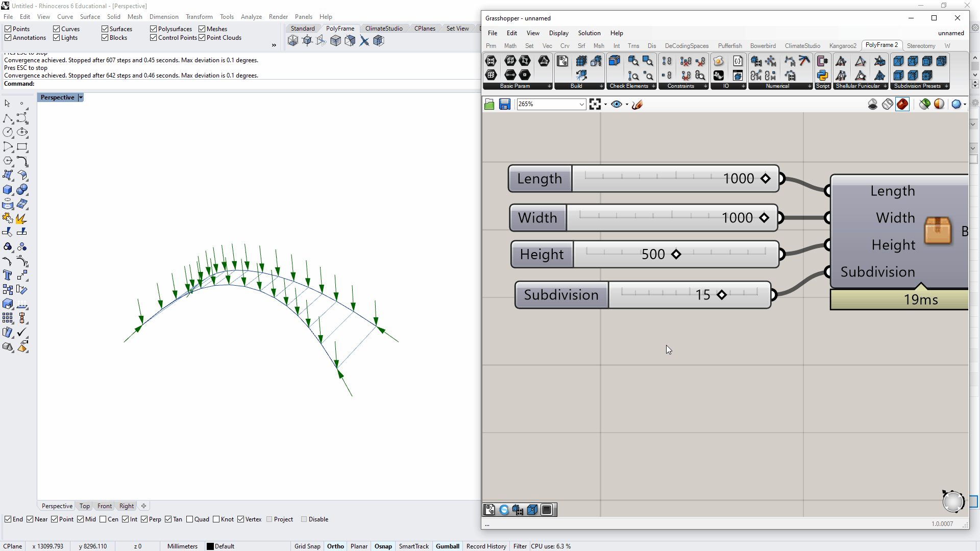Image resolution: width=980 pixels, height=551 pixels.
Task: Save the Grasshopper document
Action: (x=504, y=105)
